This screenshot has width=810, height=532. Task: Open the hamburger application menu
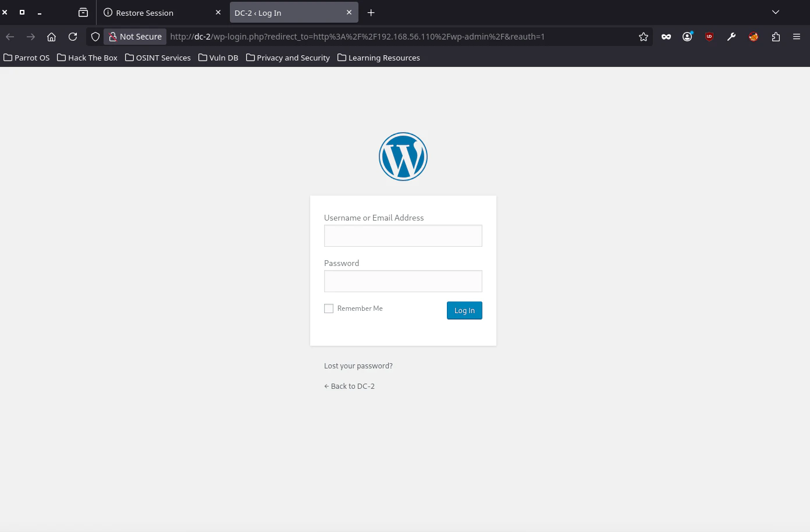(x=797, y=37)
